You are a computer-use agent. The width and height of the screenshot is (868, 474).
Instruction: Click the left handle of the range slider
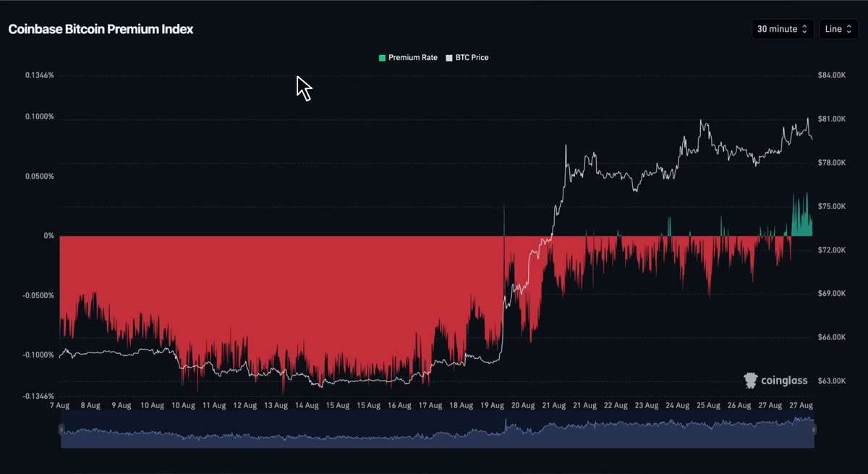[61, 430]
